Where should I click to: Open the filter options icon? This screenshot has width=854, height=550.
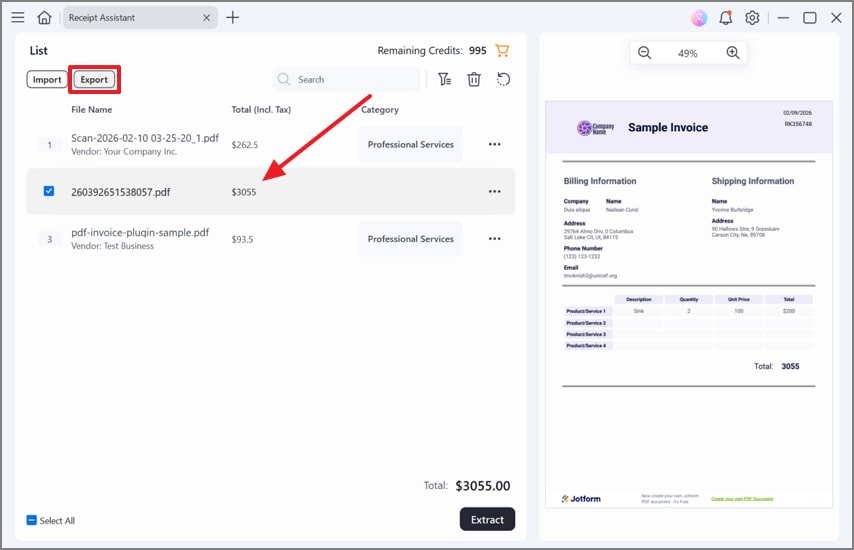click(444, 80)
